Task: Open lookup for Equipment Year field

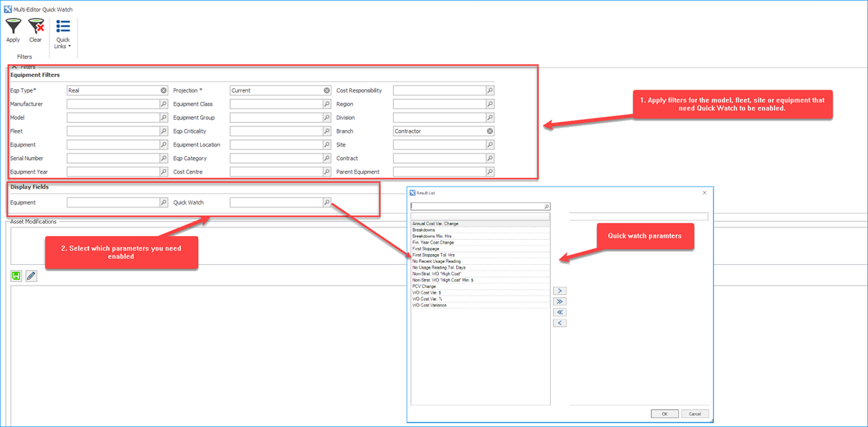Action: (x=164, y=172)
